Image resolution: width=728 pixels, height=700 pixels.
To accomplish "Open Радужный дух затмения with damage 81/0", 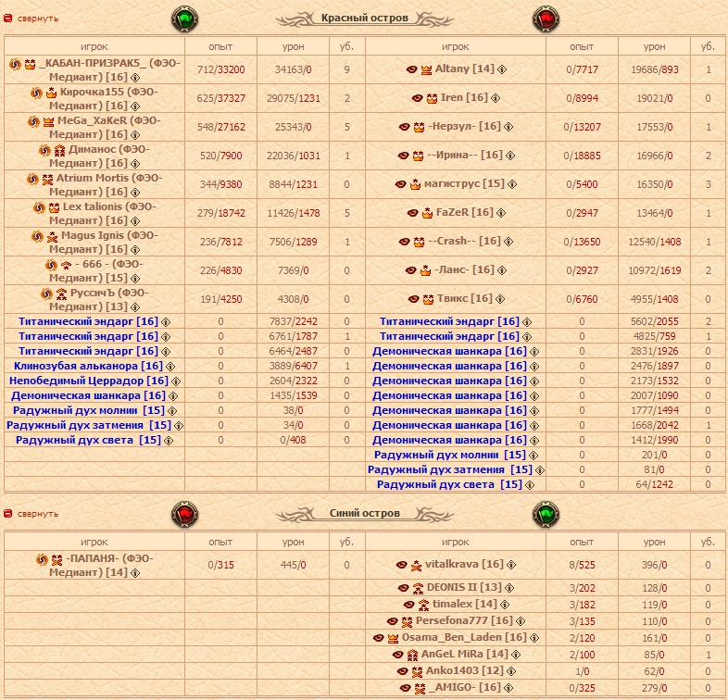I will coord(450,469).
